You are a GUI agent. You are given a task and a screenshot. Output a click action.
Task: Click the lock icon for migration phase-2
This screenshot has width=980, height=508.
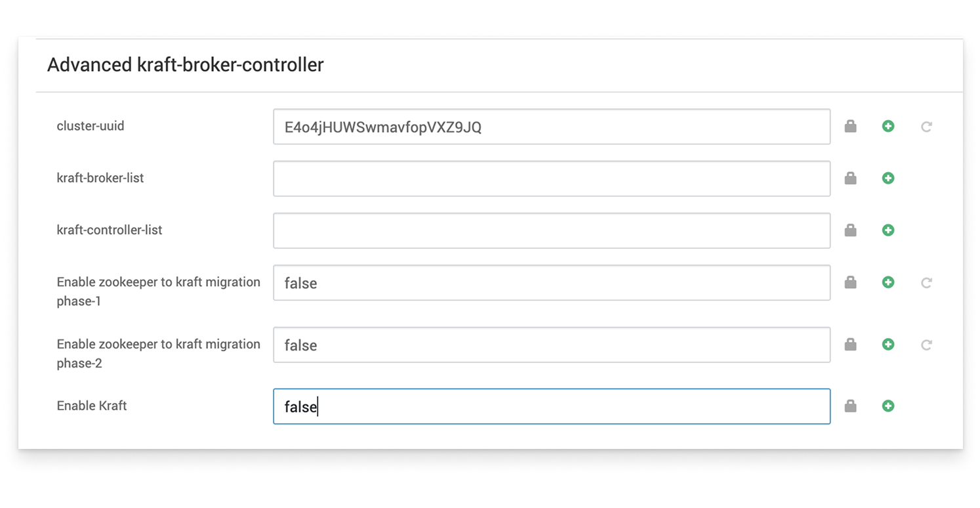(850, 345)
